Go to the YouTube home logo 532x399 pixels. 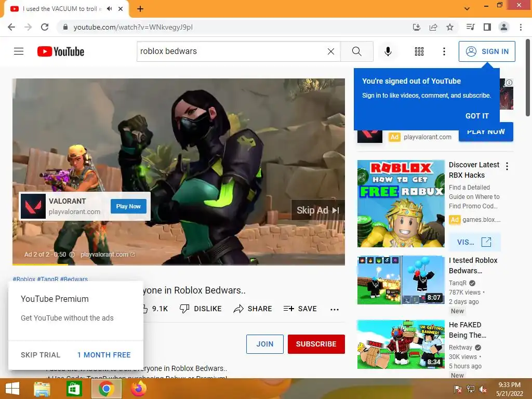(x=61, y=51)
